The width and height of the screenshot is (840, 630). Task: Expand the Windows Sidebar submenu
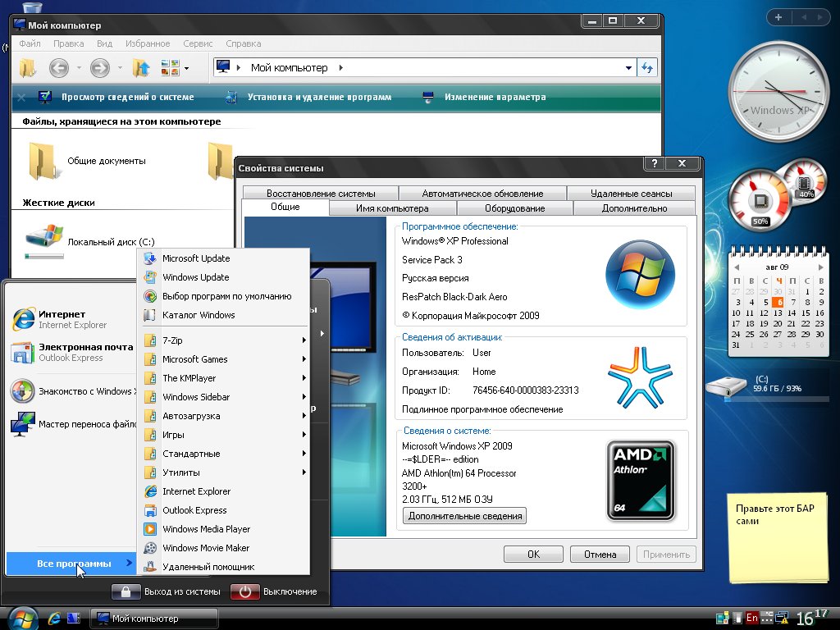[223, 397]
